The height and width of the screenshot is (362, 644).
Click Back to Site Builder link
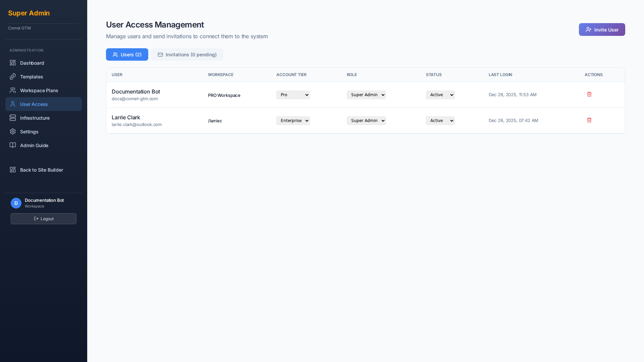41,170
